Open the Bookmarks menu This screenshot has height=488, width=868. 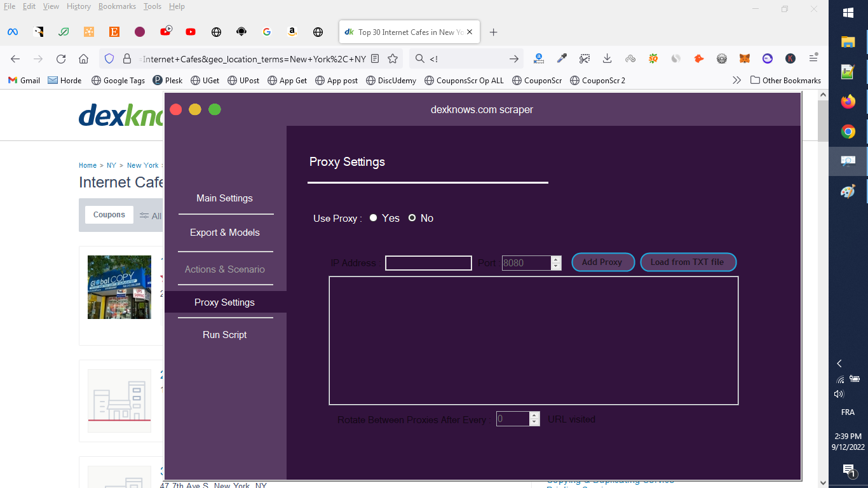point(118,6)
